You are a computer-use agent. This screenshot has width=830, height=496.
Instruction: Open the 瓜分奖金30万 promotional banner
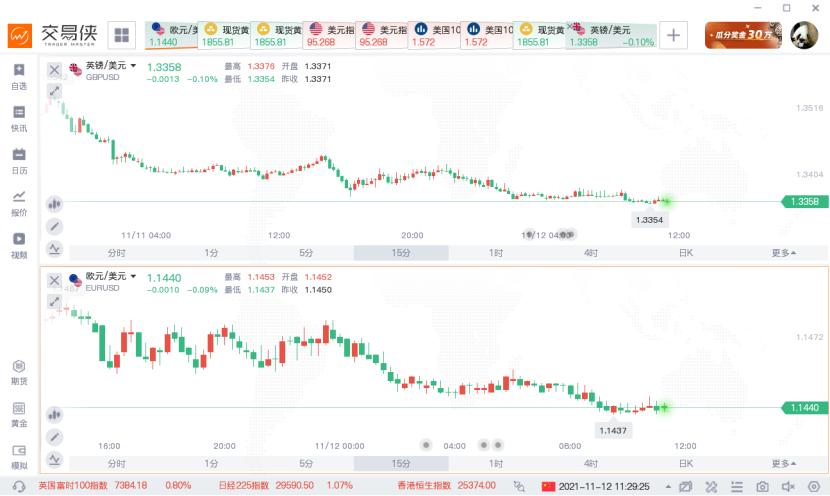(743, 35)
